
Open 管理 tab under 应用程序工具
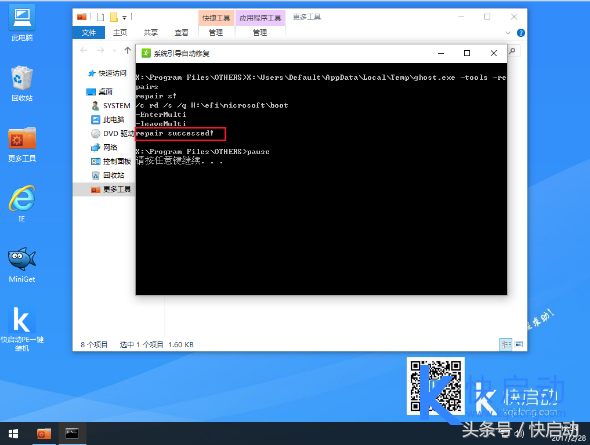[260, 33]
